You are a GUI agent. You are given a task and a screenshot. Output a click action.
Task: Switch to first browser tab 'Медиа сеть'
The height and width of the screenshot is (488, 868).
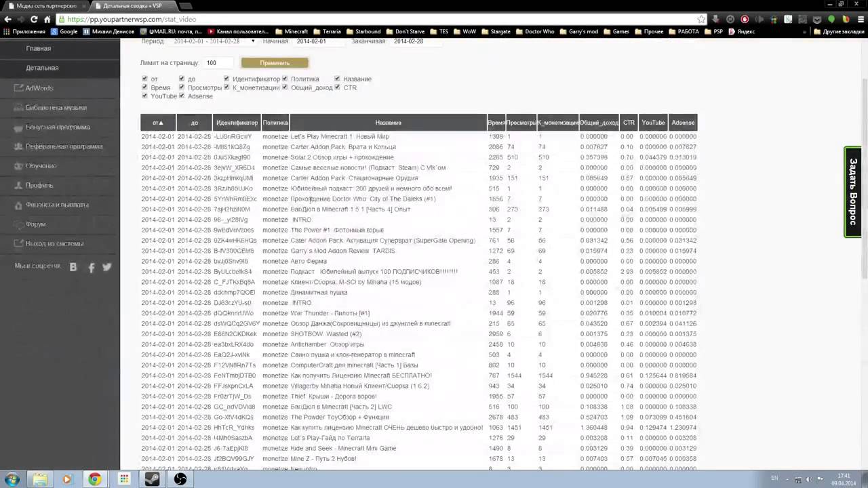46,5
